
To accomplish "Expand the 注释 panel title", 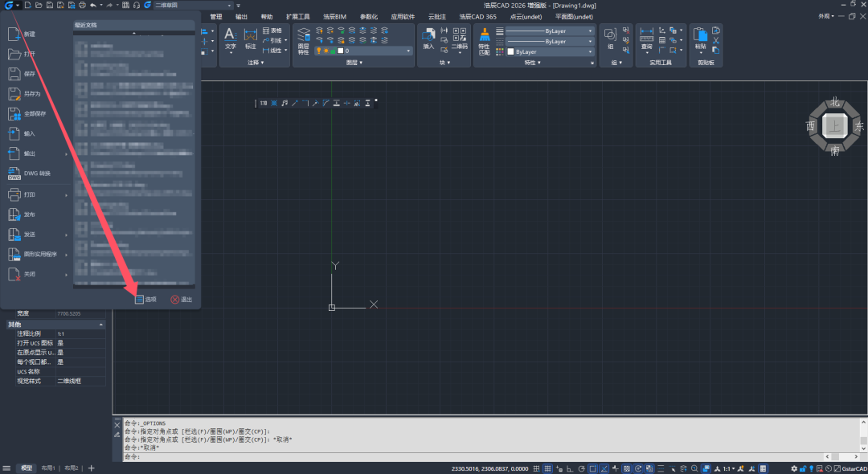I will (x=256, y=63).
